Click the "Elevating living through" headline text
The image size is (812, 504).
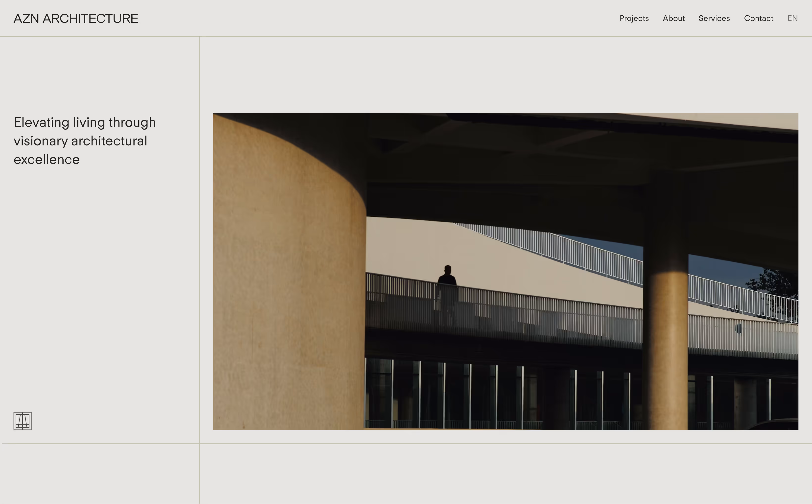(85, 122)
